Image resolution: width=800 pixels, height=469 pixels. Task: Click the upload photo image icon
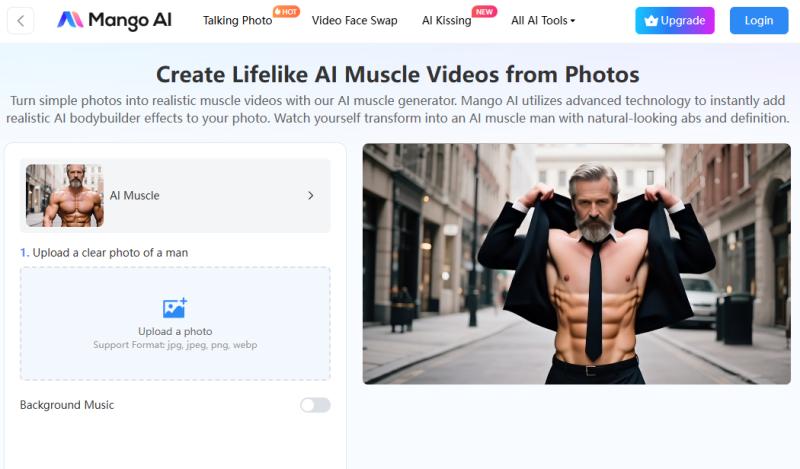tap(175, 308)
